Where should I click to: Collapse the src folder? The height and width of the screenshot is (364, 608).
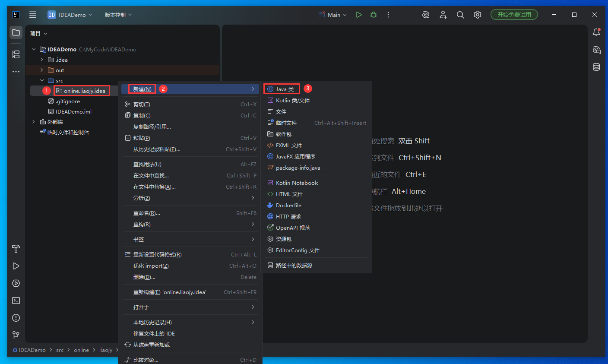(x=42, y=80)
